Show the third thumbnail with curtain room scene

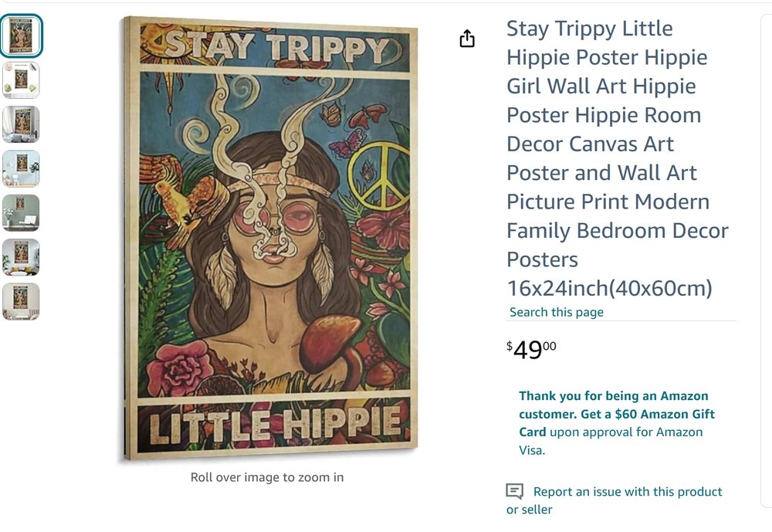[21, 124]
